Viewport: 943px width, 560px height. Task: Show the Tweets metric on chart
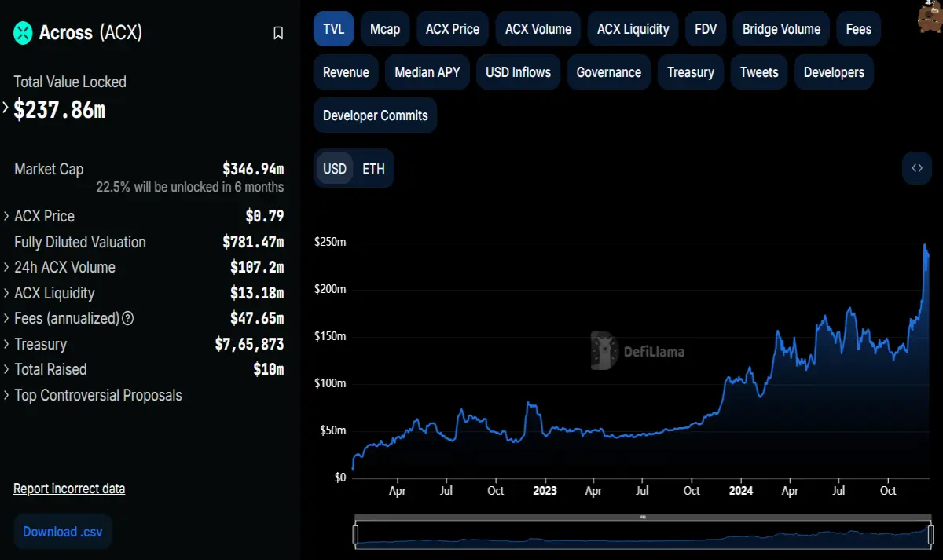759,72
